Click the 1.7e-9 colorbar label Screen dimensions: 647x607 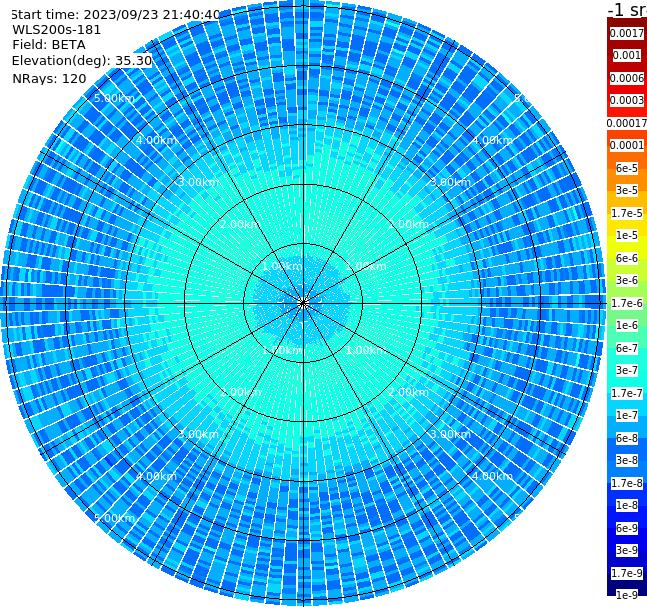tap(627, 573)
